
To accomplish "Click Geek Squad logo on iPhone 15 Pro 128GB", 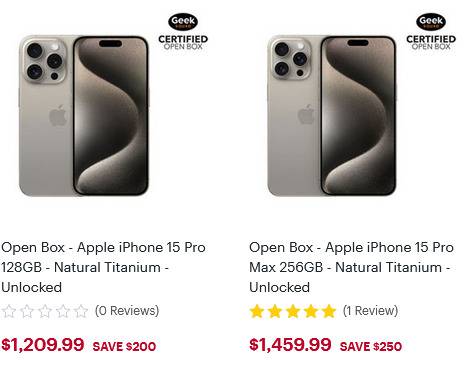I will (183, 22).
